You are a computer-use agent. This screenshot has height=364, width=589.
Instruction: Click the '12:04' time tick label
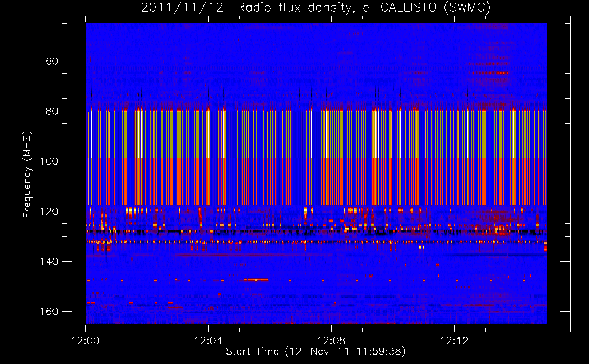(208, 341)
